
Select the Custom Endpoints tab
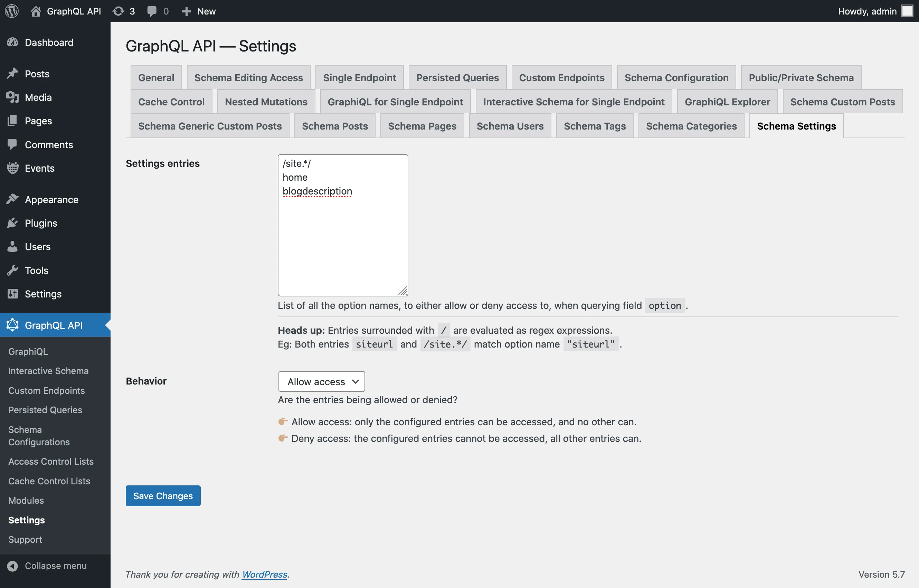click(x=562, y=77)
